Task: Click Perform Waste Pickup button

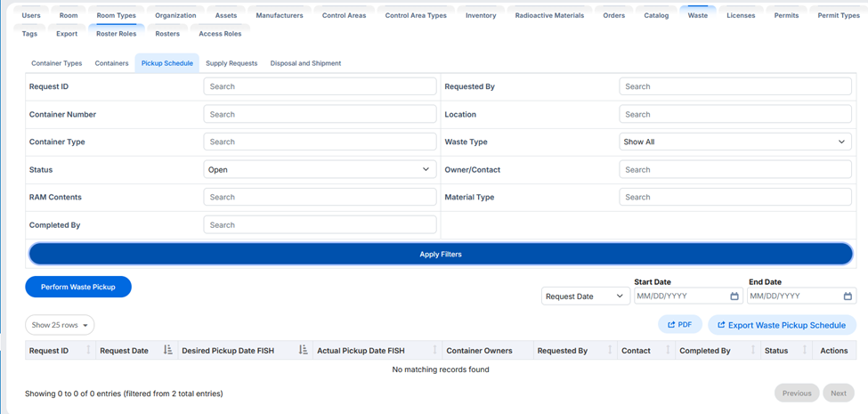Action: [x=78, y=287]
